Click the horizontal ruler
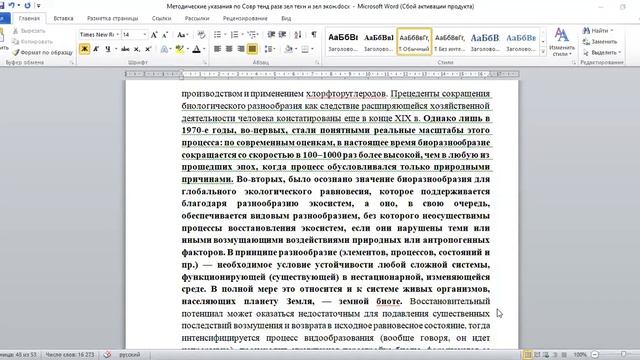Viewport: 640px width, 360px height. click(x=322, y=74)
